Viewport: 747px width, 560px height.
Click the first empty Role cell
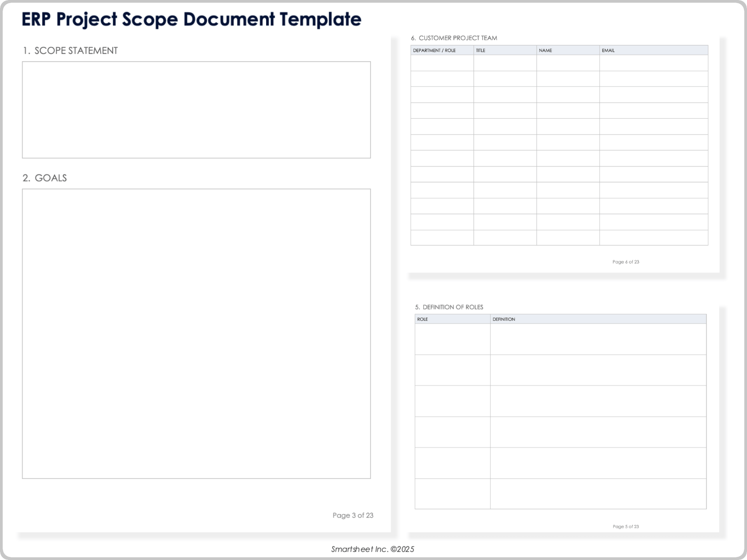pyautogui.click(x=452, y=339)
